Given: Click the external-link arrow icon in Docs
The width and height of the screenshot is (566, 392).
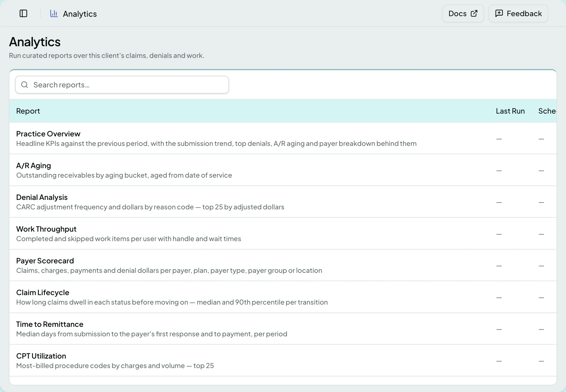Looking at the screenshot, I should click(474, 13).
